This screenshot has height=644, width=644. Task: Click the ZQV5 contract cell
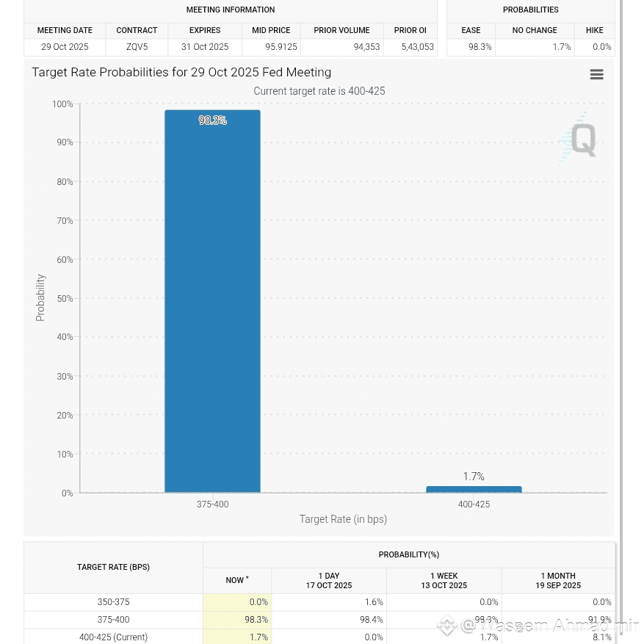tap(137, 47)
